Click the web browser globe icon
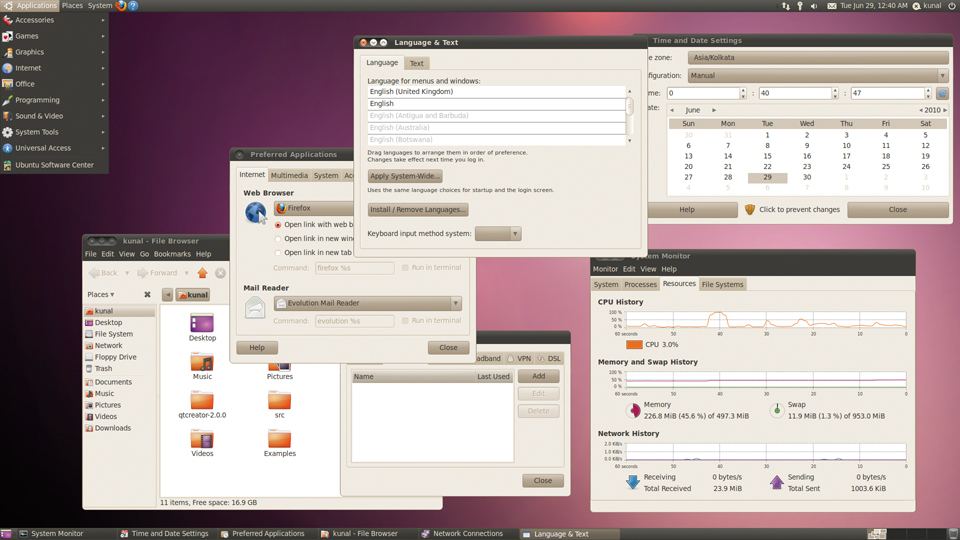The height and width of the screenshot is (540, 960). coord(255,213)
